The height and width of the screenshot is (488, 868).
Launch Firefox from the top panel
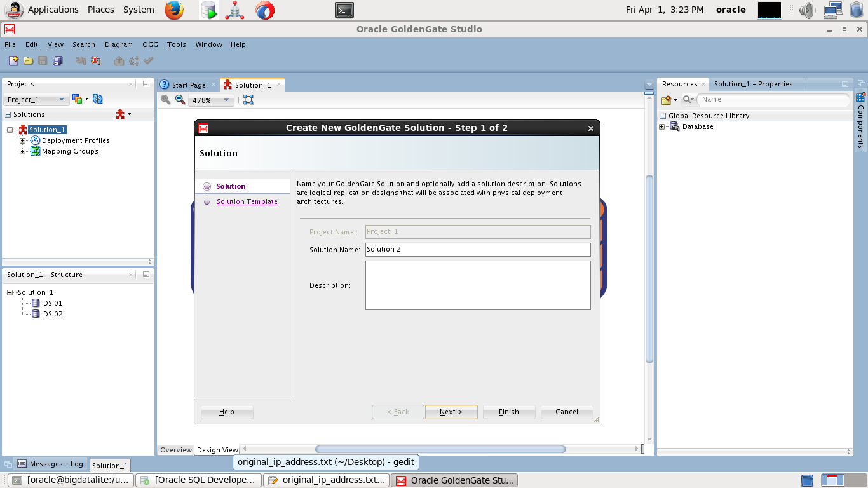[x=173, y=10]
